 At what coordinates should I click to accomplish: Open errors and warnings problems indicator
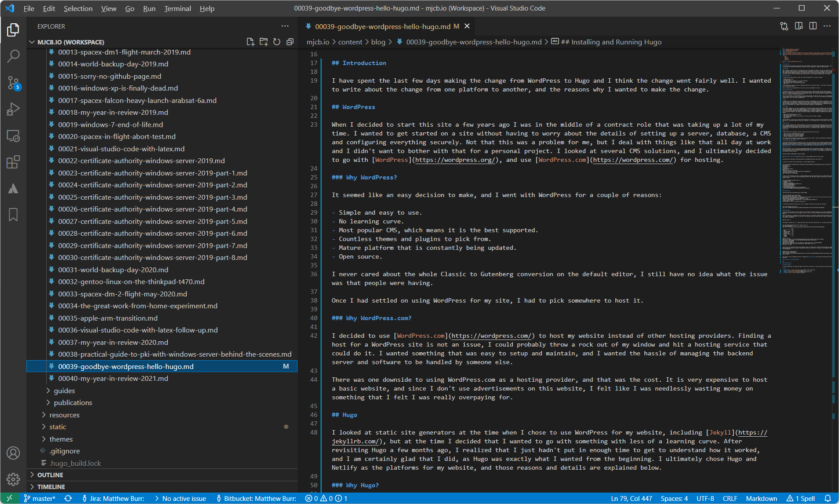326,498
